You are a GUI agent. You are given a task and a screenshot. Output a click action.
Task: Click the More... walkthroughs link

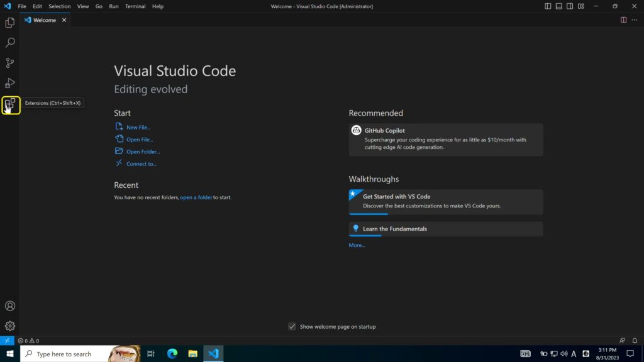[x=357, y=245]
